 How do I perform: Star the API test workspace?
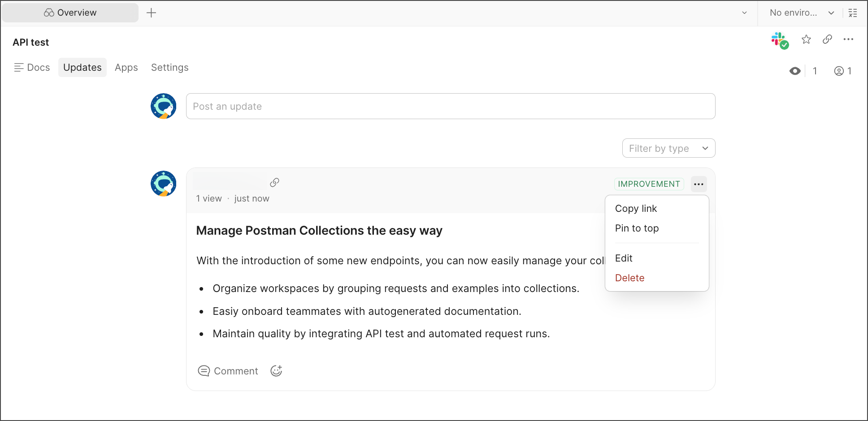[806, 39]
